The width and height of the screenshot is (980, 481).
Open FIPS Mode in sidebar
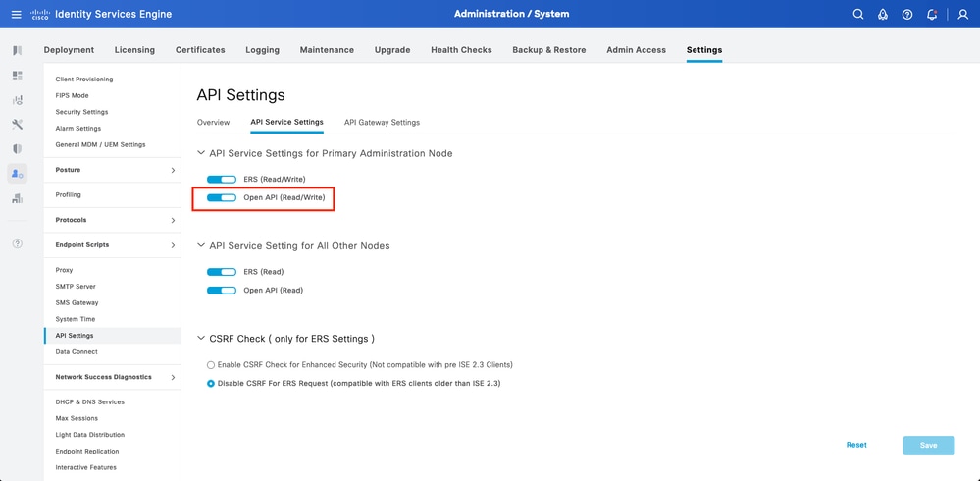[x=72, y=95]
